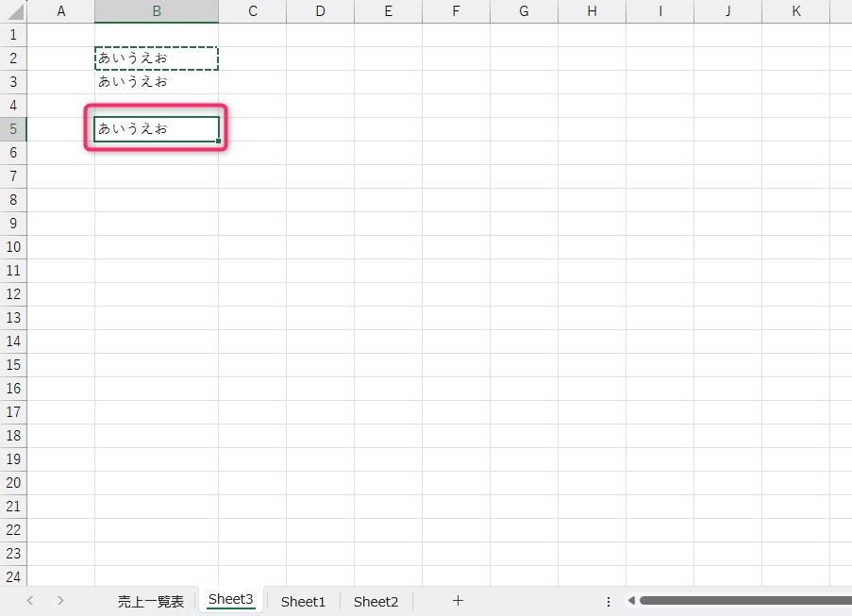Switch to the 売上一覧表 sheet tab
Screen dimensions: 852x616
pos(151,601)
